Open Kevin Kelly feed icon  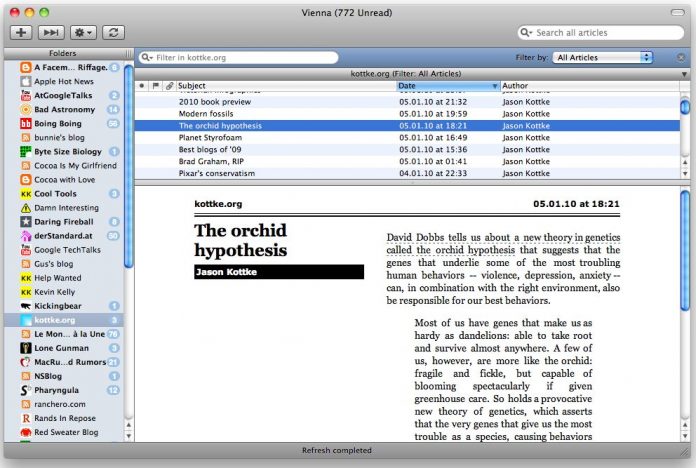(26, 292)
